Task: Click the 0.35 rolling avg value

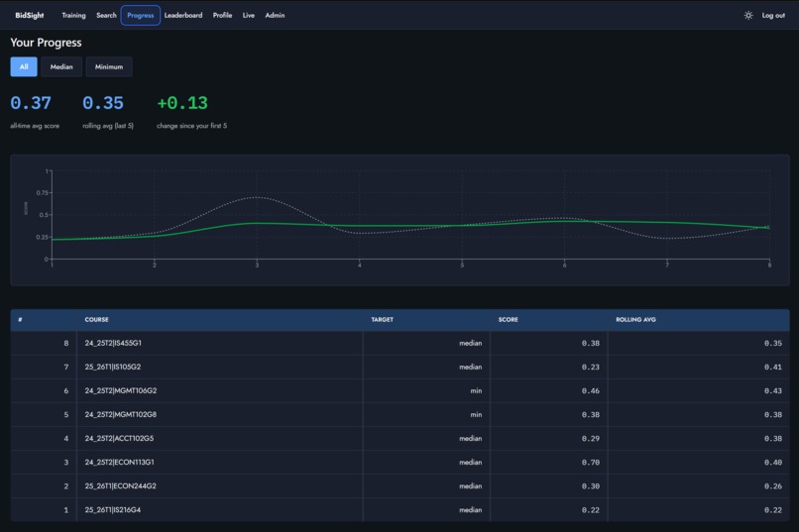Action: [103, 103]
